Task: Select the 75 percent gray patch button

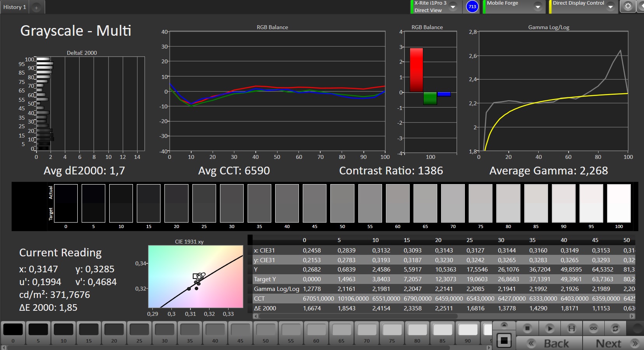Action: [392, 333]
